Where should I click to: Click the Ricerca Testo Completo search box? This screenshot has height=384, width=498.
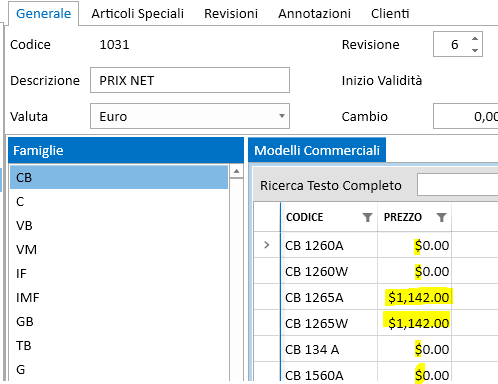click(x=458, y=185)
